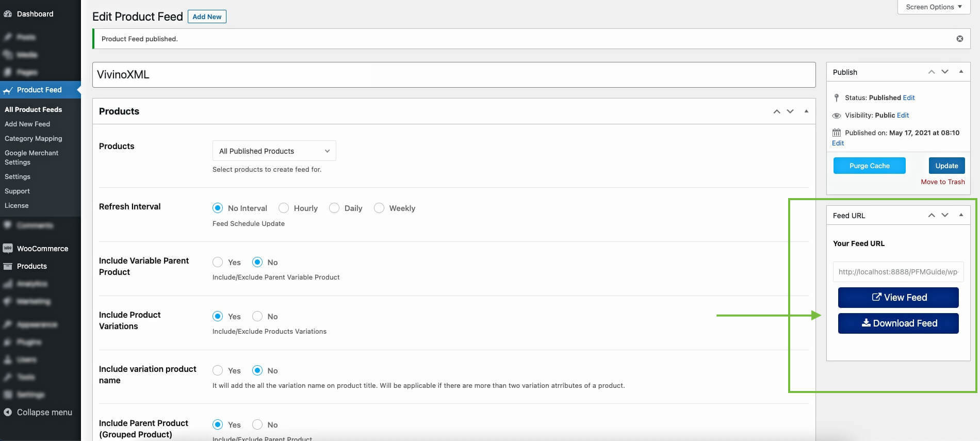
Task: Move Publish panel down with its arrow
Action: click(945, 72)
